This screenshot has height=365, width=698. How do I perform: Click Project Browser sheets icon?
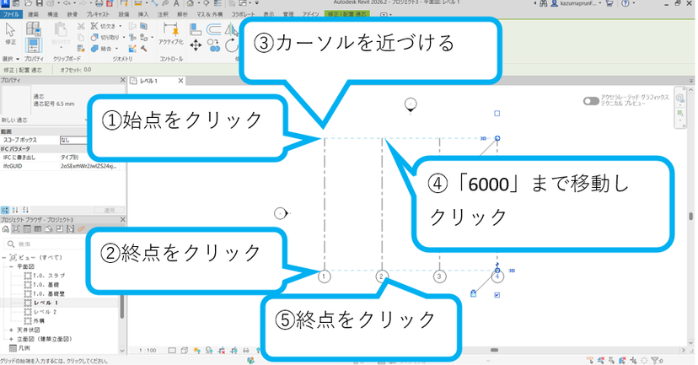(49, 229)
